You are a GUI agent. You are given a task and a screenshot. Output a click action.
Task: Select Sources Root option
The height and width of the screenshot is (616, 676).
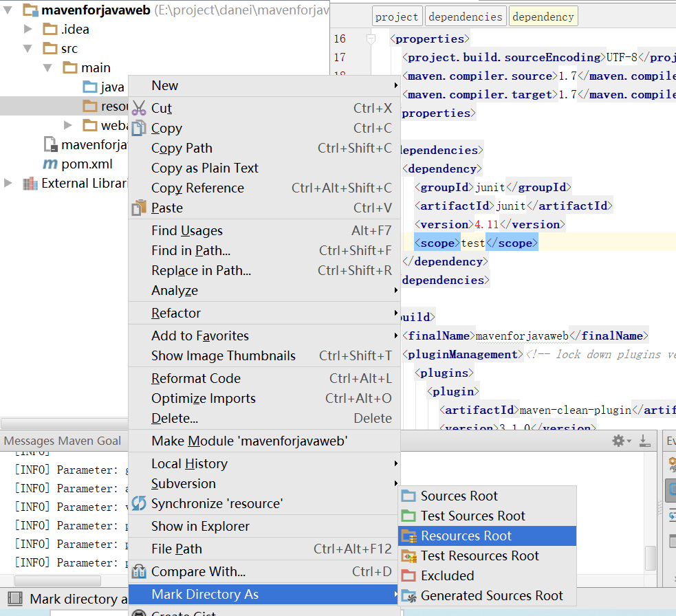click(487, 496)
